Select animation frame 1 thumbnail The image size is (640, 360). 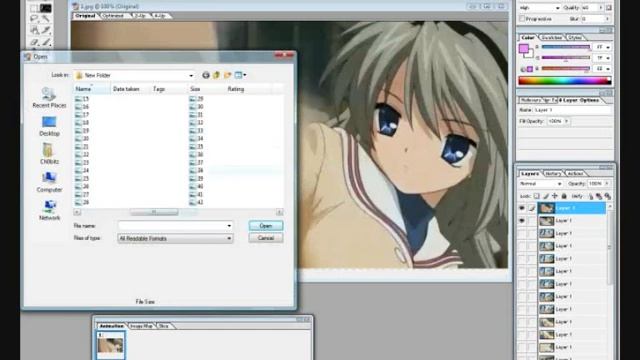111,345
